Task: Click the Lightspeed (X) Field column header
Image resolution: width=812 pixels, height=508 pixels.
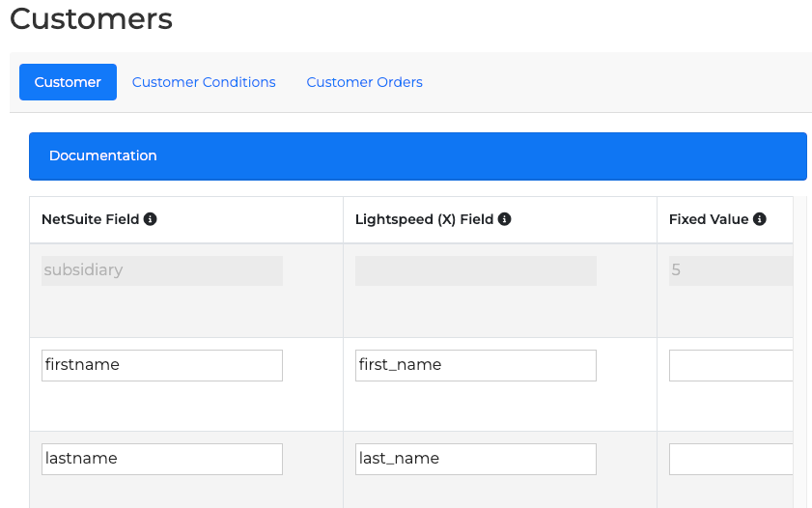Action: click(x=424, y=219)
